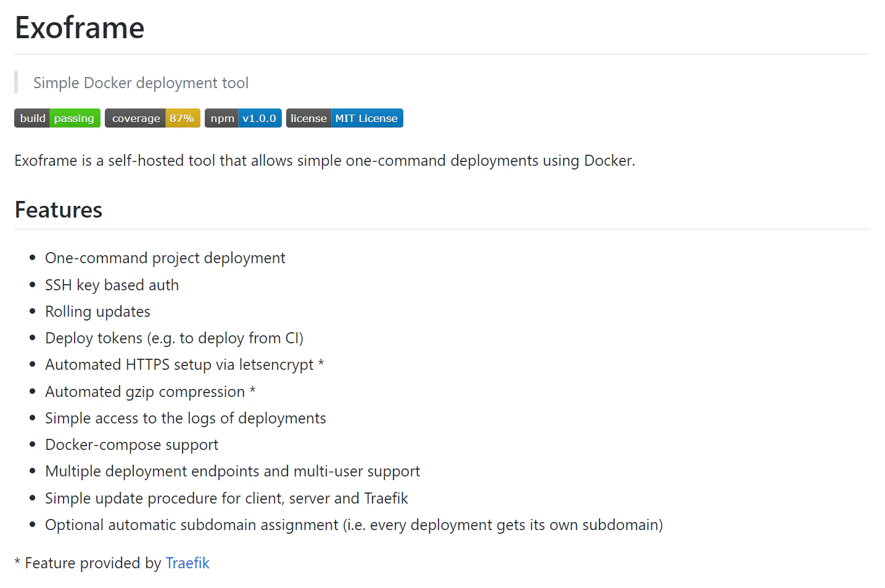Click the 'Simple Docker deployment tool' tagline
This screenshot has width=885, height=588.
coord(141,83)
